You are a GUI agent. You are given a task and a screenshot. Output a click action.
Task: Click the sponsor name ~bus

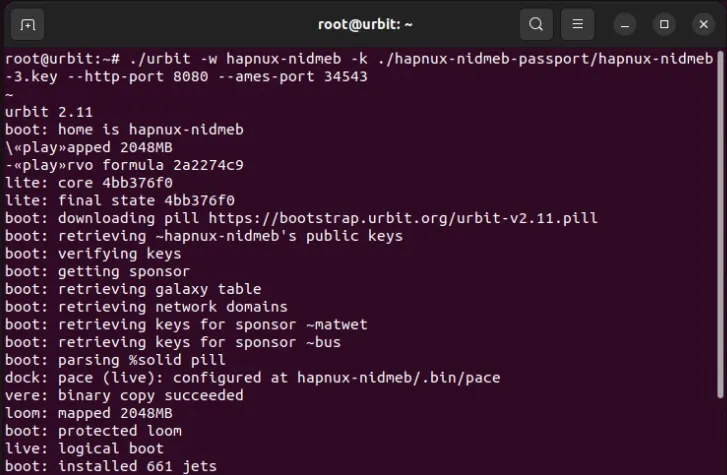[x=323, y=342]
